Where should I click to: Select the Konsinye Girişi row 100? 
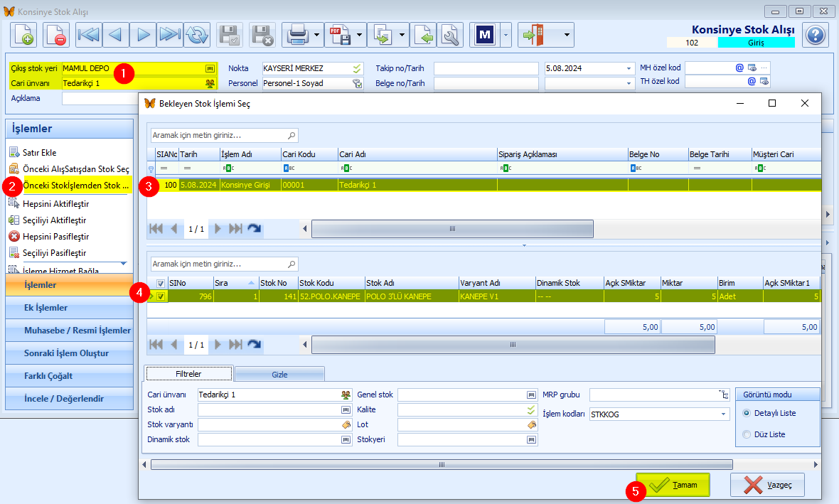coord(483,185)
